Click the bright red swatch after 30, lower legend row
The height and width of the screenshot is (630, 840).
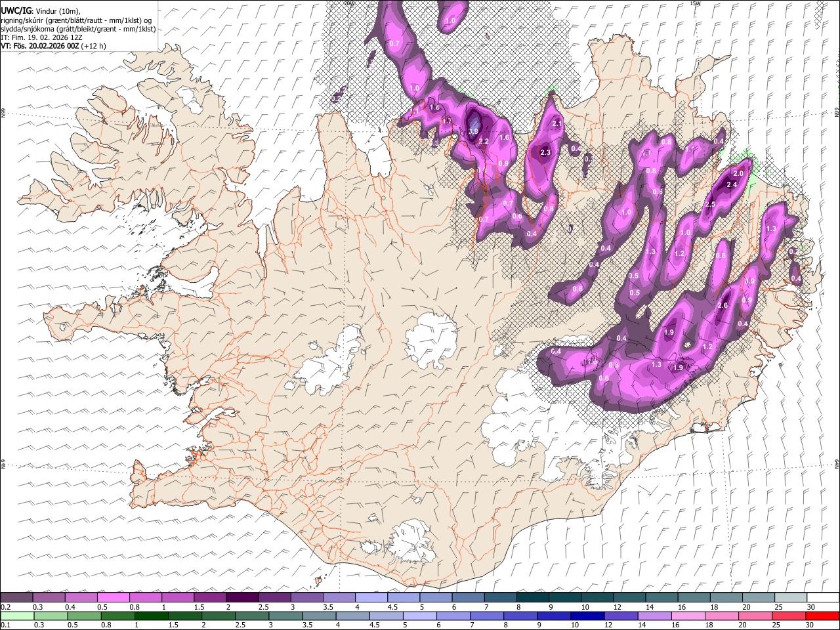(822, 616)
